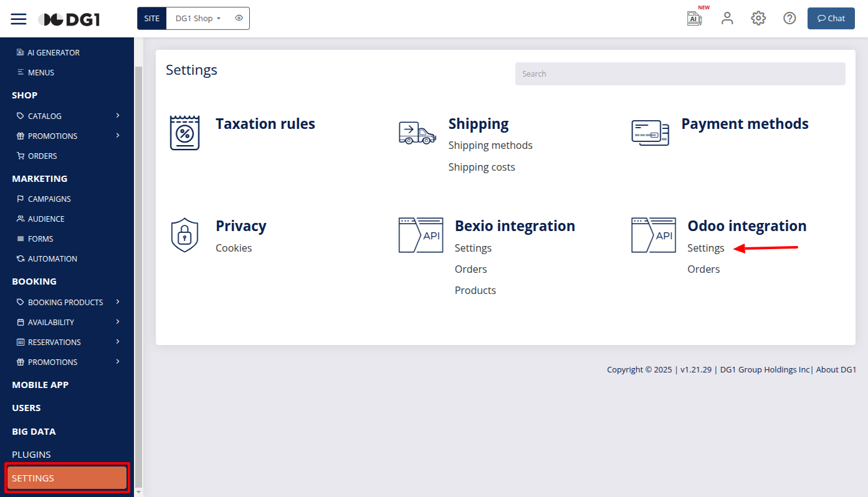
Task: Click the DG1 logo
Action: [x=69, y=19]
